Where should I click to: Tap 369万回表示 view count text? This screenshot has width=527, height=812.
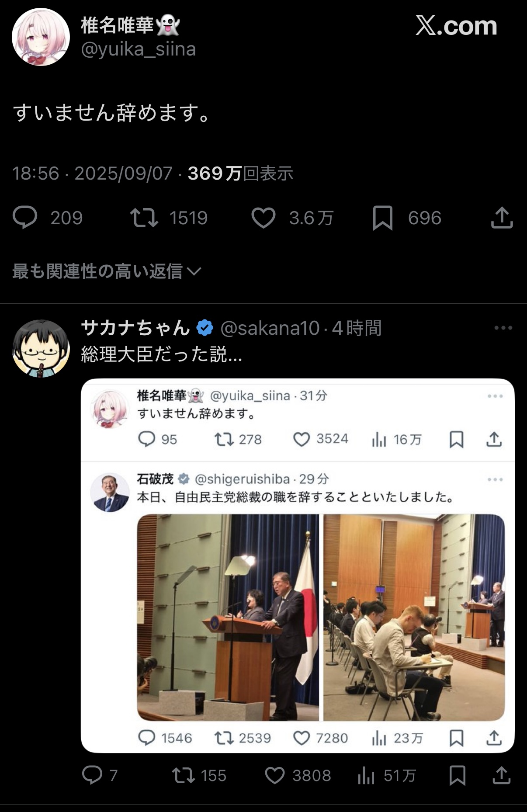240,174
